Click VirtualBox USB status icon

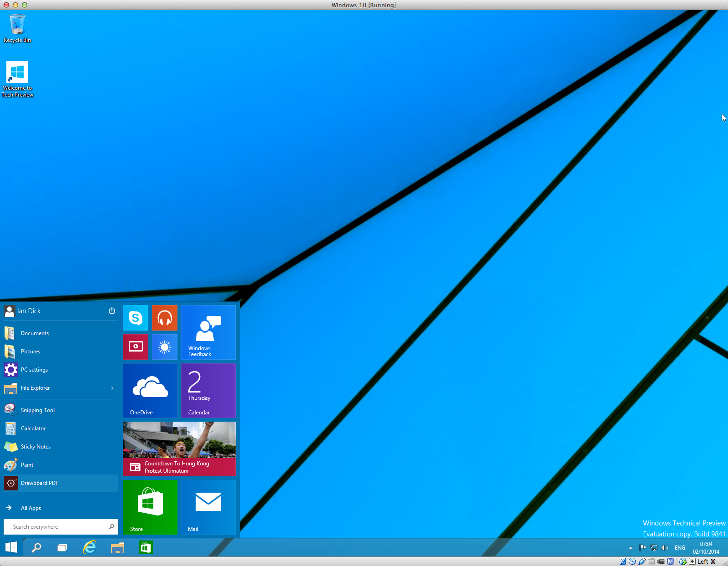[642, 561]
